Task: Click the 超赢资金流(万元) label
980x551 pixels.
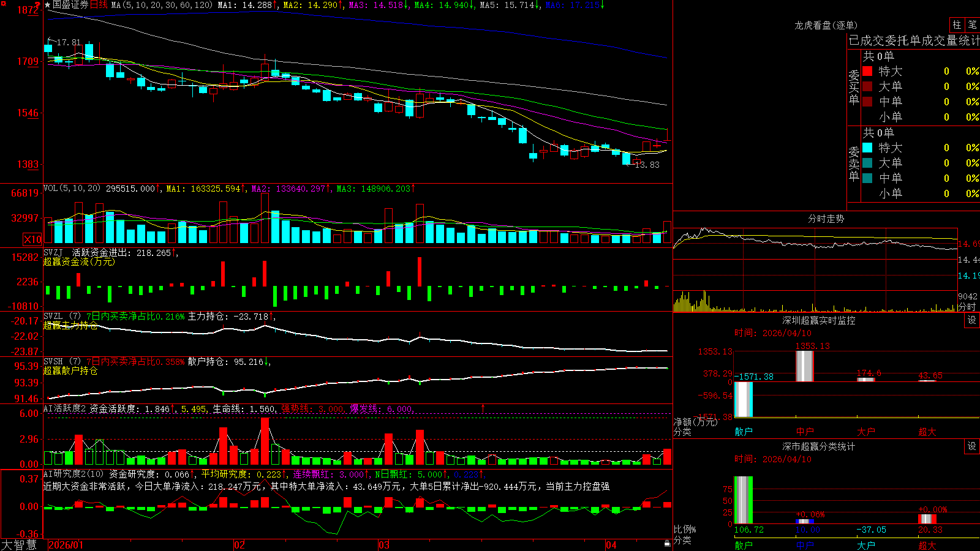Action: click(79, 261)
